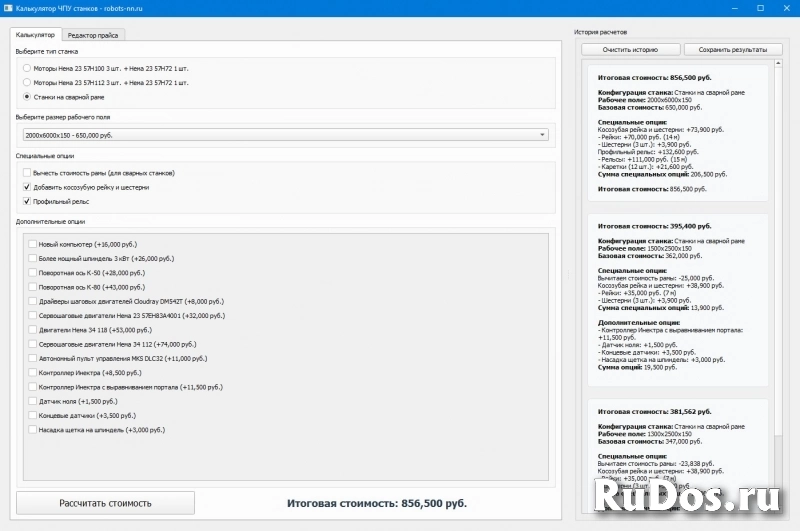This screenshot has width=800, height=531.
Task: Enable Автономный пульт управления MKS DLC32
Action: point(33,358)
